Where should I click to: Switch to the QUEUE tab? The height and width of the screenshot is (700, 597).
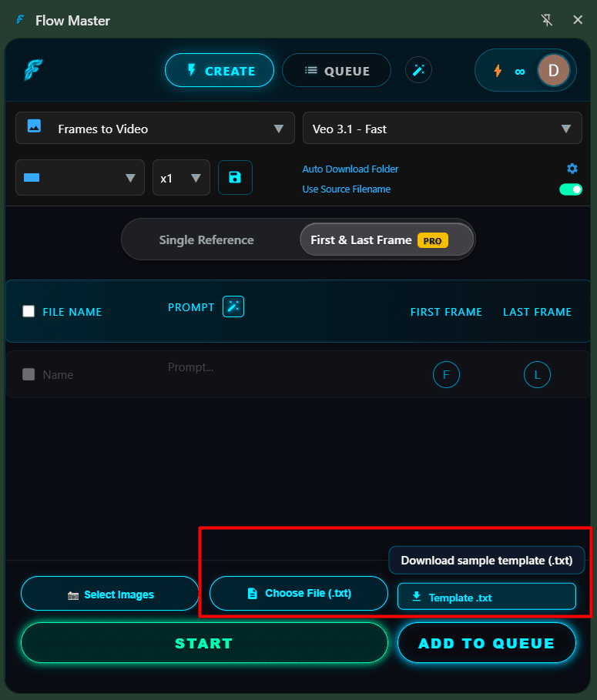tap(336, 71)
